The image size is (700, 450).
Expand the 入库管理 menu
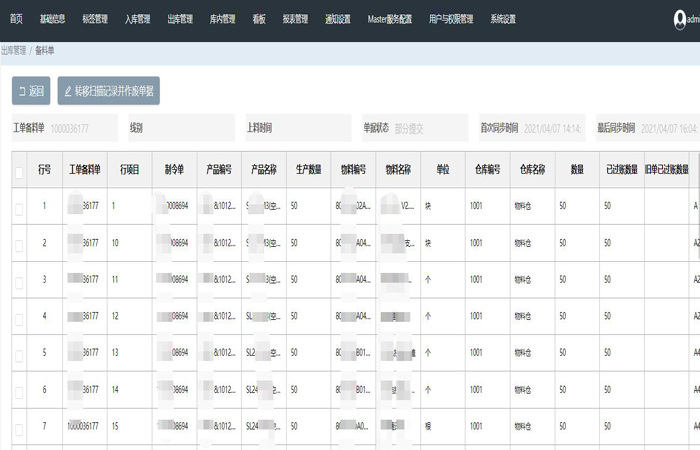tap(137, 19)
